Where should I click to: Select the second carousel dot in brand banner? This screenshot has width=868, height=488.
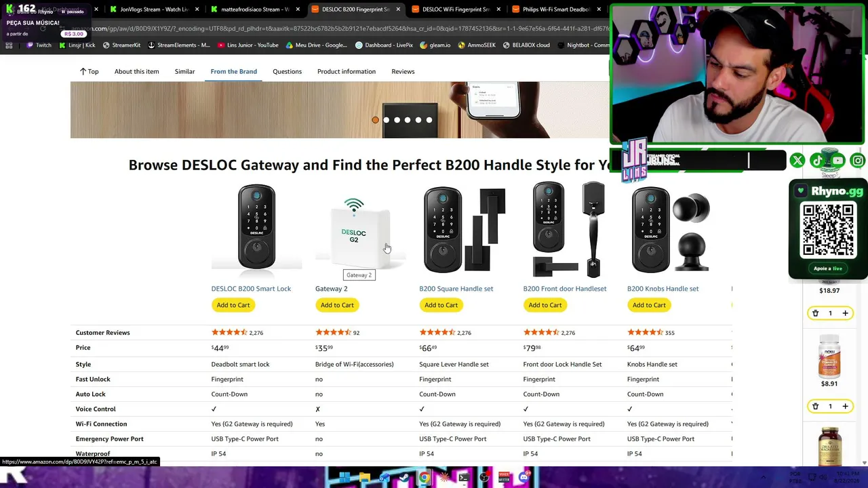click(386, 120)
